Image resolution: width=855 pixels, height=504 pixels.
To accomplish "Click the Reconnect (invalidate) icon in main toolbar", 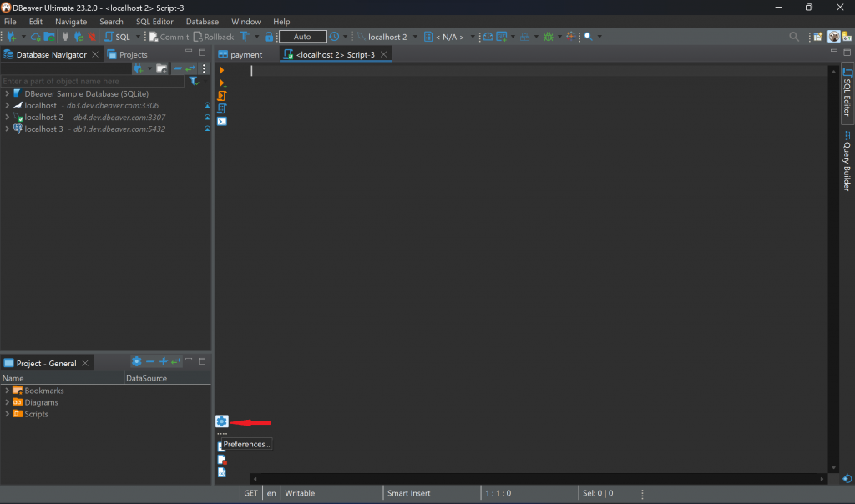I will pyautogui.click(x=79, y=37).
